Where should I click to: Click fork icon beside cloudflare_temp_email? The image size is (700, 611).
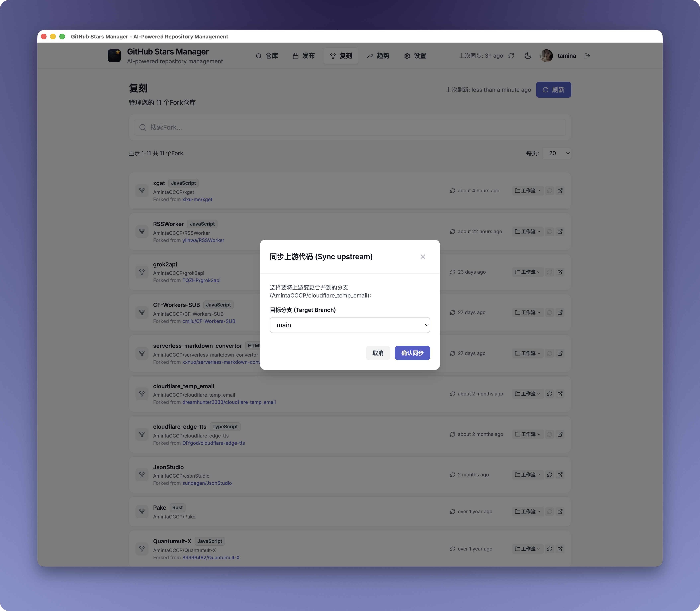[142, 394]
